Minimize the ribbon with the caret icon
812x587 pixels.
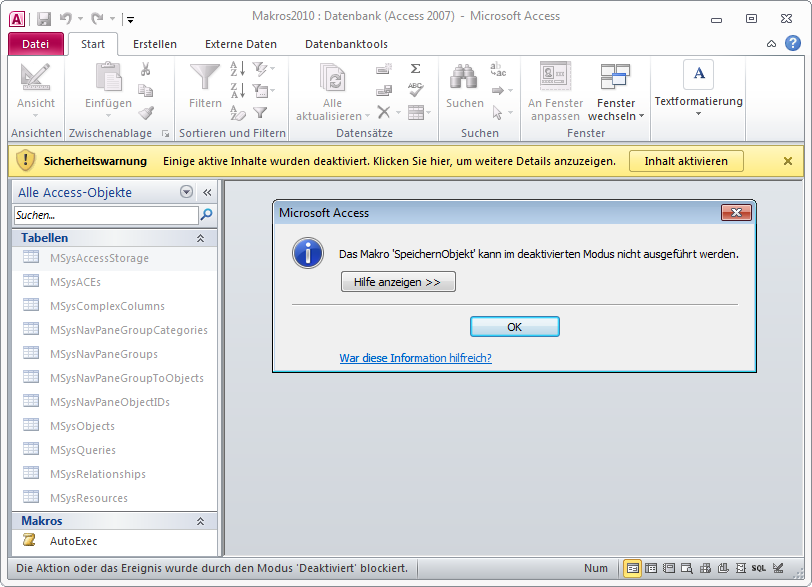[771, 44]
